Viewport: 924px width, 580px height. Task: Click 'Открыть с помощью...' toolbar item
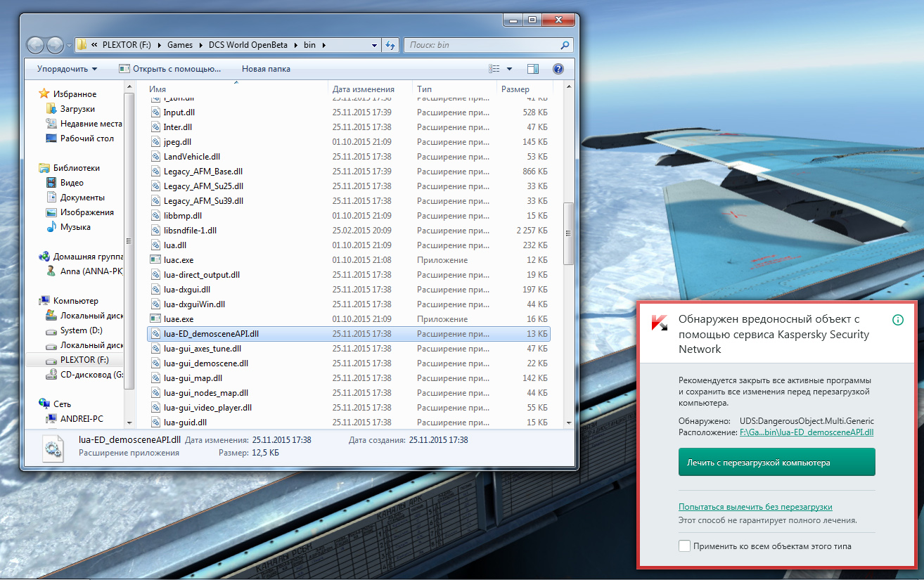pos(170,69)
